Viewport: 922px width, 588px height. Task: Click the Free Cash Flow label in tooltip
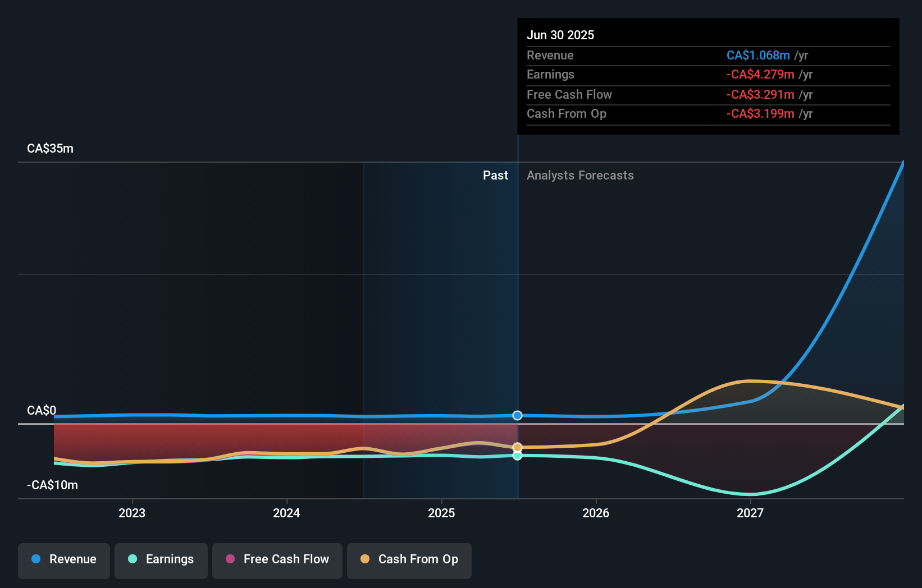point(569,94)
